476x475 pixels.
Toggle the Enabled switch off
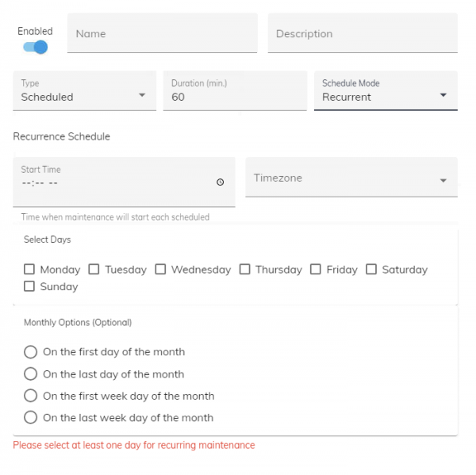(x=36, y=48)
